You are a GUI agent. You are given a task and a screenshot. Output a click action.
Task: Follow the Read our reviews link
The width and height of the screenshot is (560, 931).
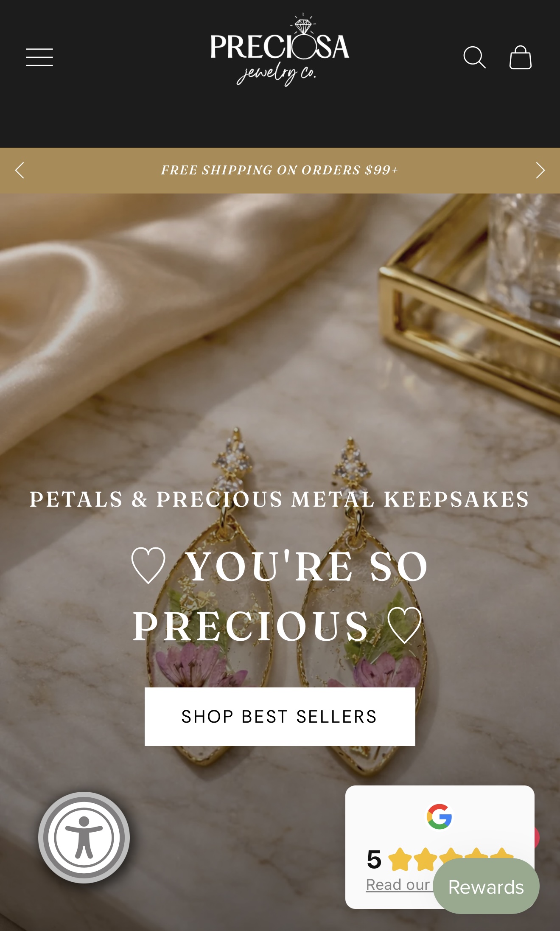click(398, 885)
